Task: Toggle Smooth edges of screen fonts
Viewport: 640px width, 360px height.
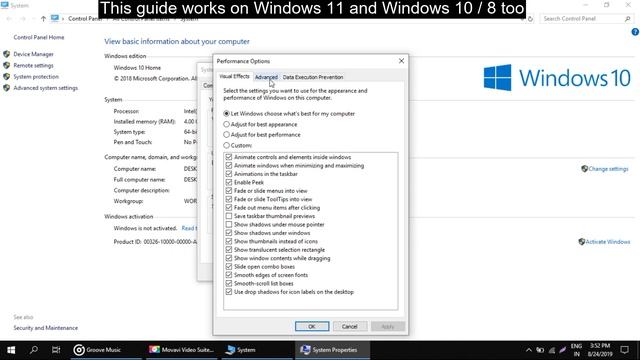Action: [229, 275]
